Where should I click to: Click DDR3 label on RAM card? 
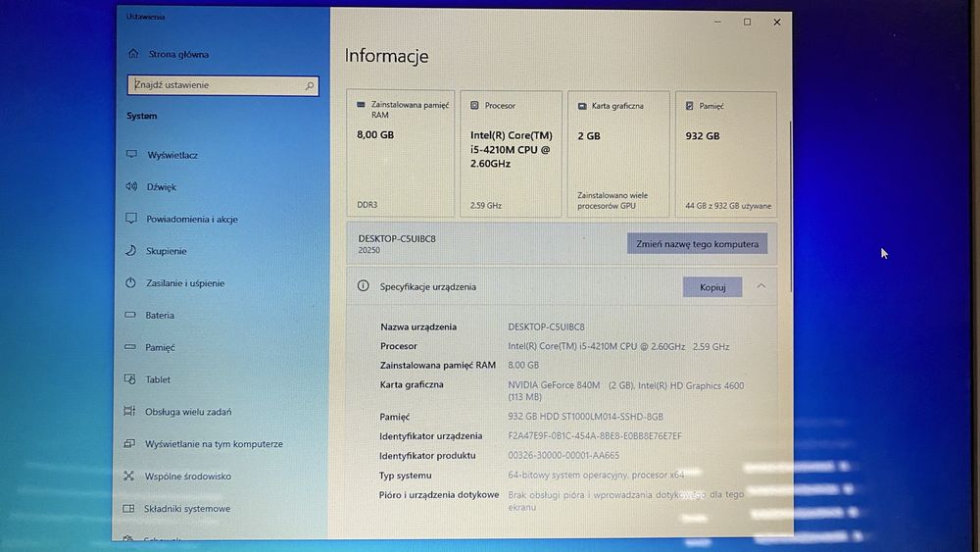pyautogui.click(x=367, y=204)
